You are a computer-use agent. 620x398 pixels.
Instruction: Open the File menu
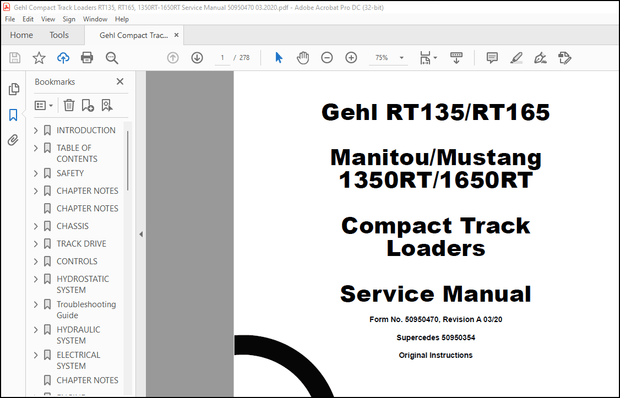point(10,19)
